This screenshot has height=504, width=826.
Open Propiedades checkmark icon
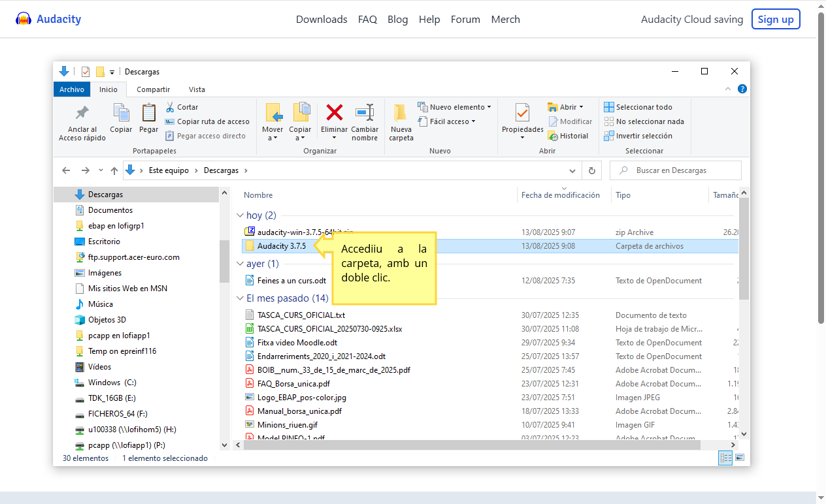pos(522,112)
